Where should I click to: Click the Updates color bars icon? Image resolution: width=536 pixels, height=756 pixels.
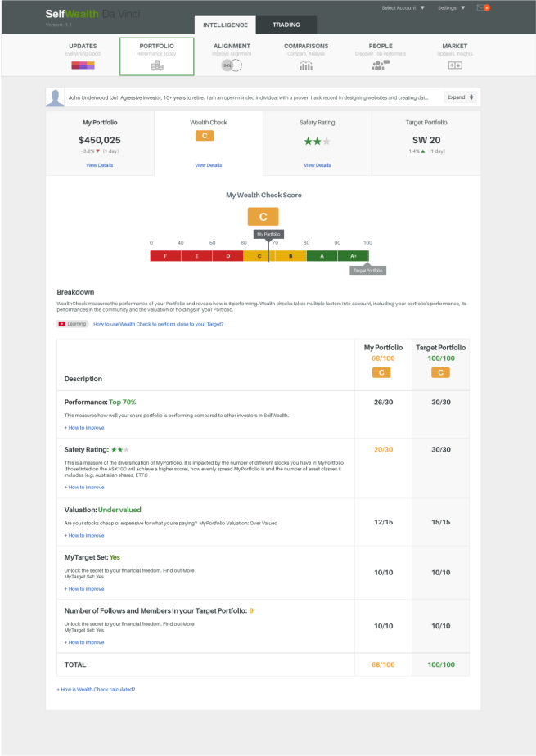[x=83, y=65]
